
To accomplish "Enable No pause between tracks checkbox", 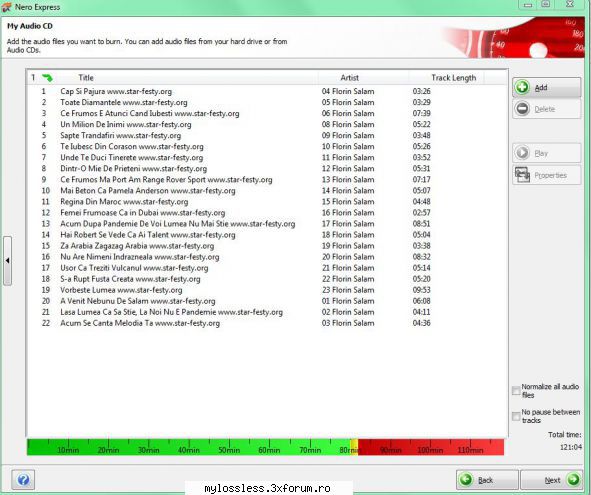I will pos(516,416).
